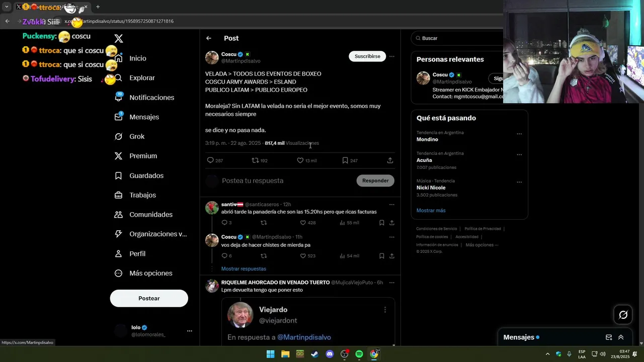Click the Postear button
The image size is (644, 362).
click(x=149, y=298)
